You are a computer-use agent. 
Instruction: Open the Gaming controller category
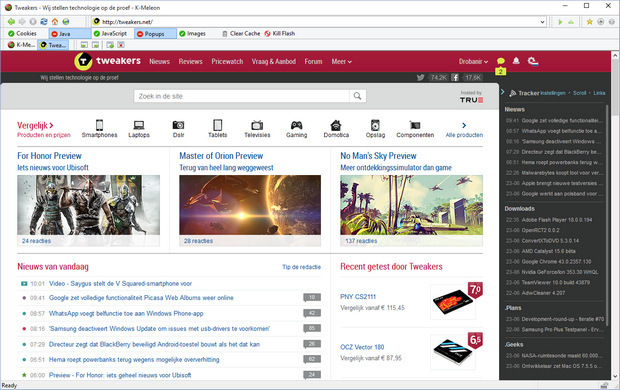297,125
